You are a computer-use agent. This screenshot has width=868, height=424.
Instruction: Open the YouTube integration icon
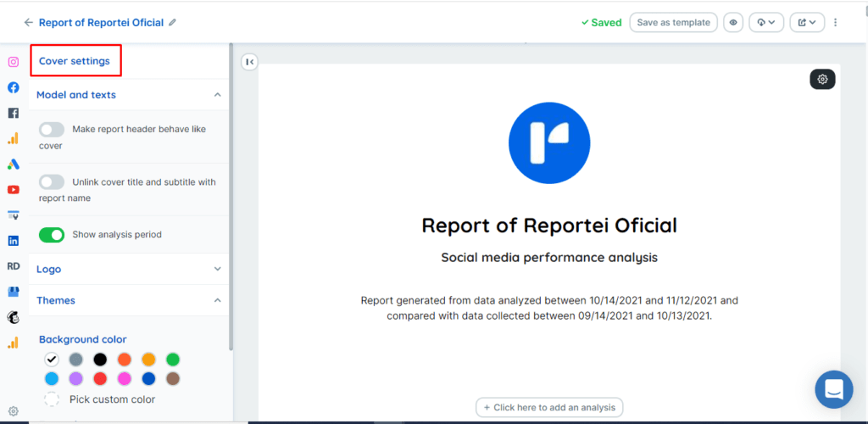(14, 189)
